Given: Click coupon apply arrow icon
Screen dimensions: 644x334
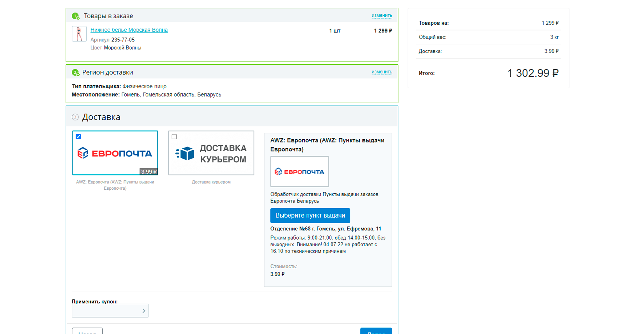Looking at the screenshot, I should [144, 311].
